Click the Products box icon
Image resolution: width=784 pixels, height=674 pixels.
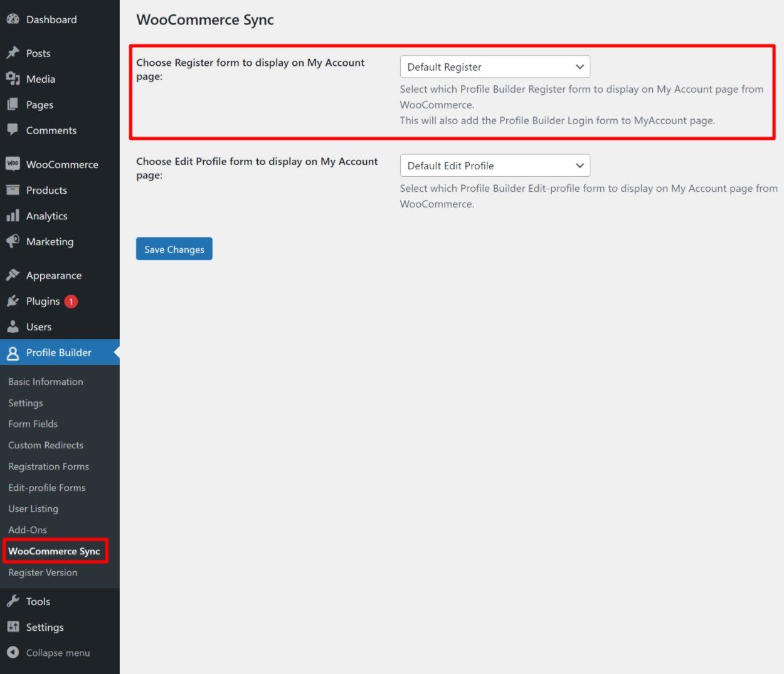pos(13,190)
